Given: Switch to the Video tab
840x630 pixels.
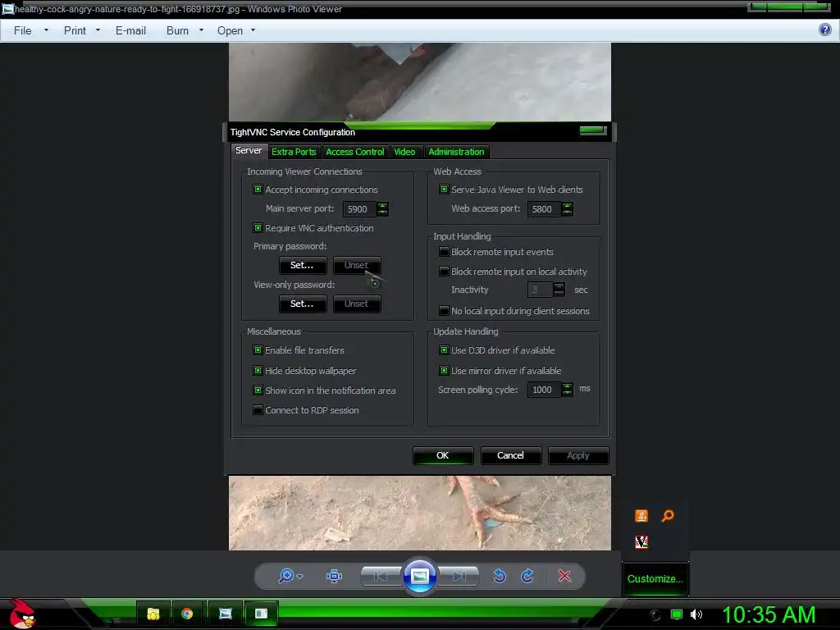Looking at the screenshot, I should [405, 152].
